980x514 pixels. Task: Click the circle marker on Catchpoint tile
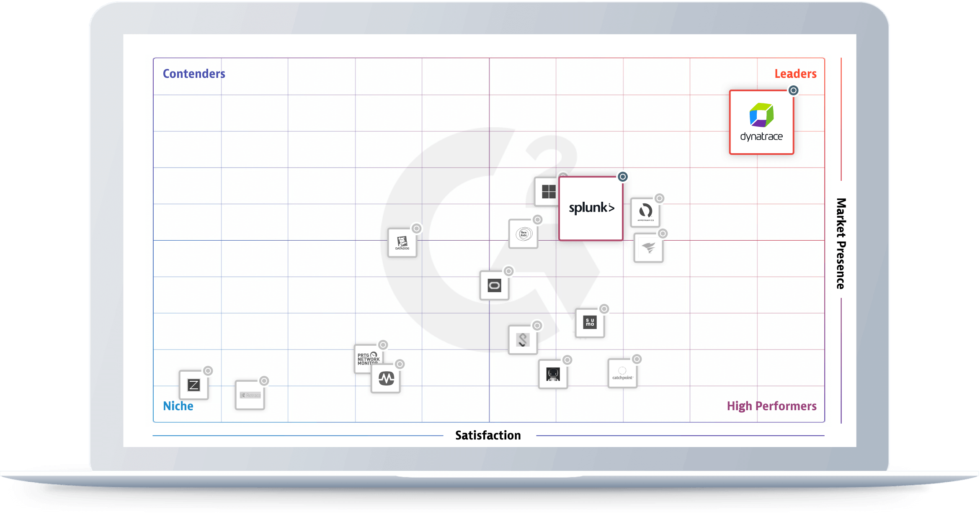[x=637, y=359]
